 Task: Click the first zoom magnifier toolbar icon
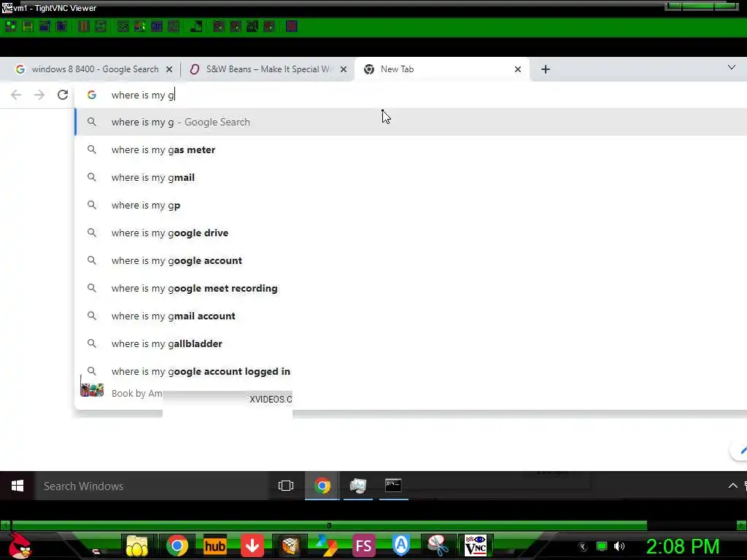pos(218,26)
